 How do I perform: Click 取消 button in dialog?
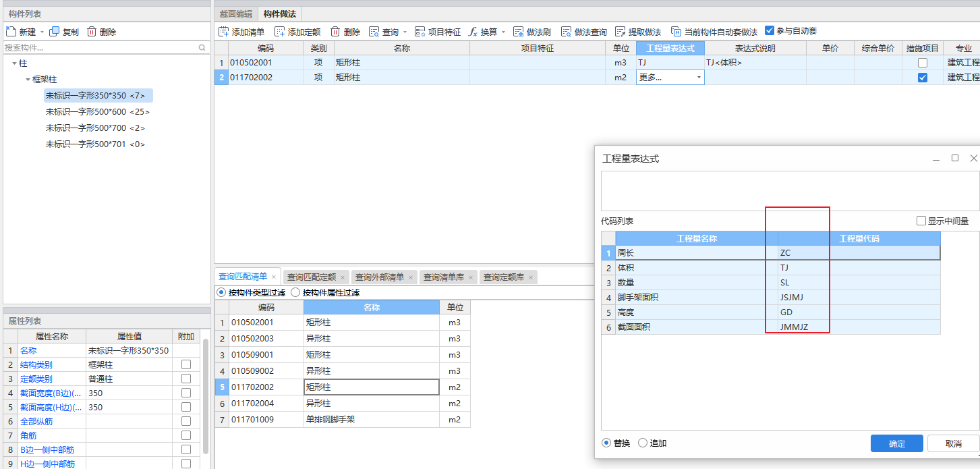pos(953,443)
